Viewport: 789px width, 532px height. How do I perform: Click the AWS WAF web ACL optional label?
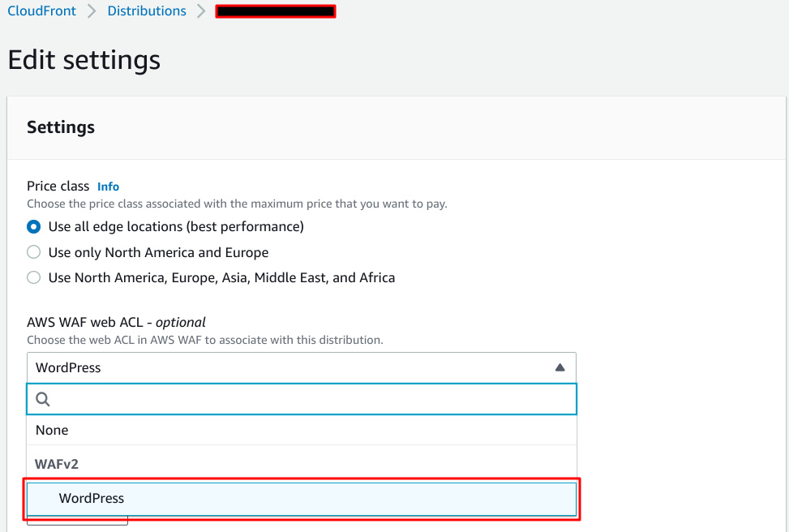pos(116,322)
